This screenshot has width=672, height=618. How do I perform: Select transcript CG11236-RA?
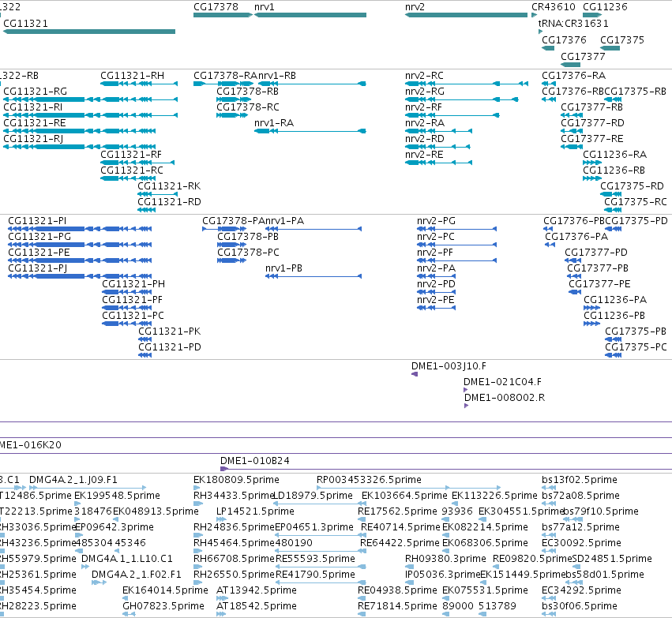coord(615,155)
